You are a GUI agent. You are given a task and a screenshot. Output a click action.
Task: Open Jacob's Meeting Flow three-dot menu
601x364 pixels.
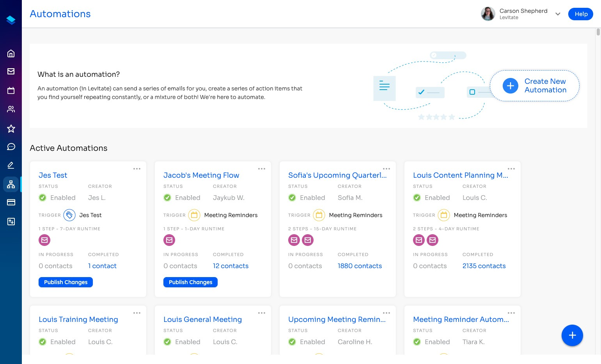(262, 169)
